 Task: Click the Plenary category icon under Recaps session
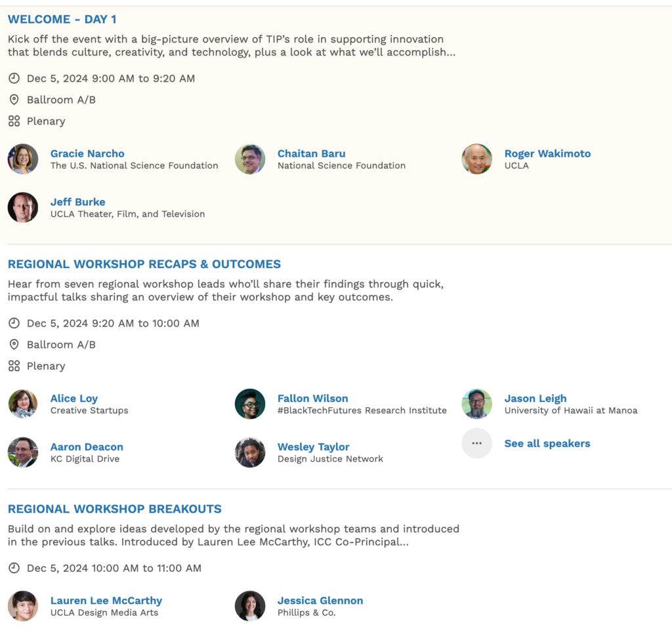14,366
